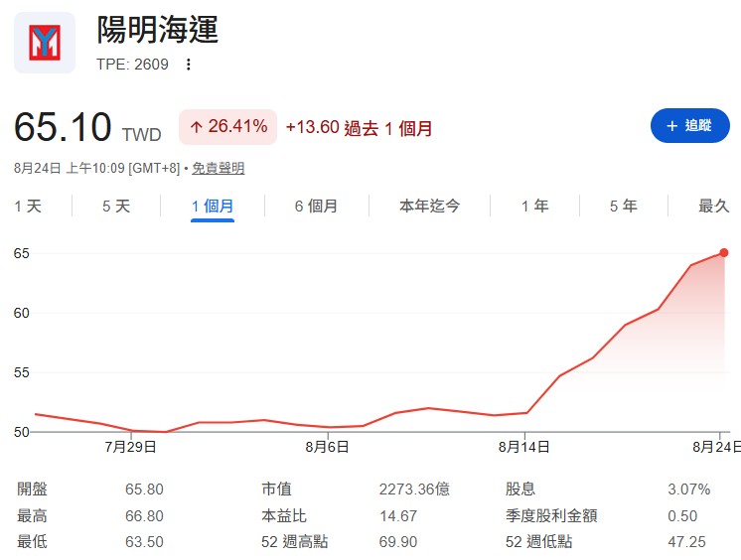Open the 免責聲明 disclaimer link
The height and width of the screenshot is (560, 741).
point(218,168)
